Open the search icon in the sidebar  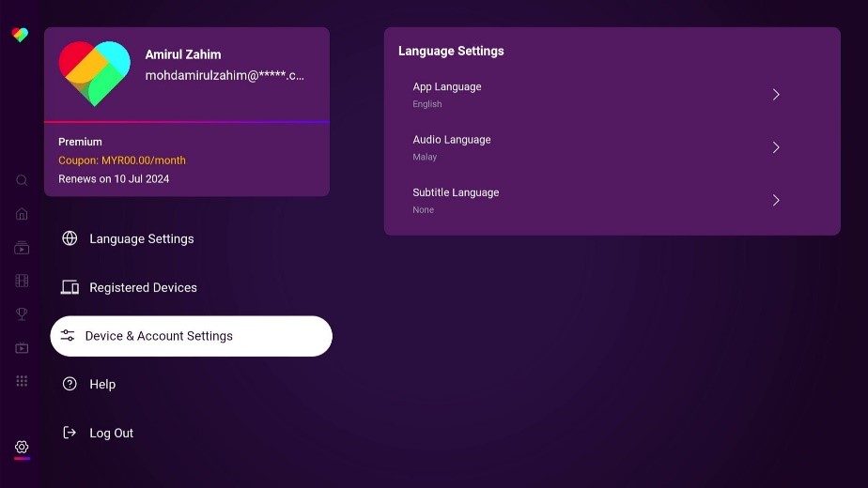(x=22, y=180)
